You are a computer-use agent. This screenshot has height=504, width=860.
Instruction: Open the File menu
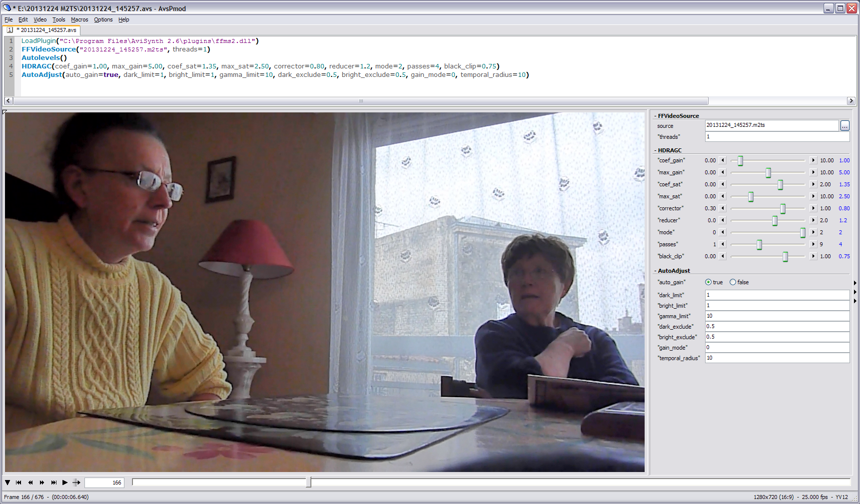pos(8,20)
